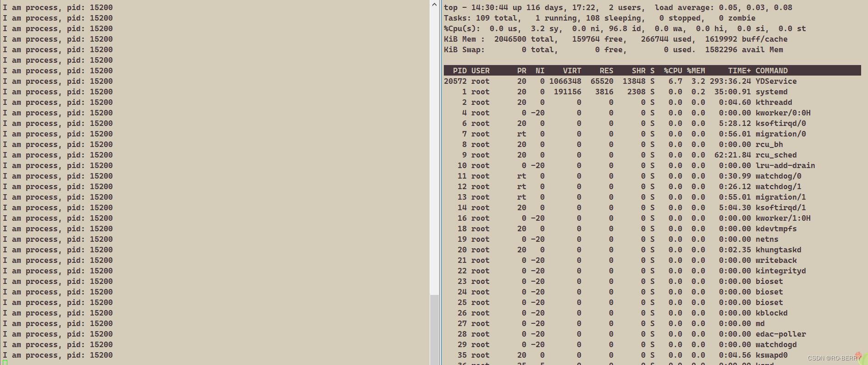The width and height of the screenshot is (868, 365).
Task: Click the 62:21.84 time value
Action: 732,155
